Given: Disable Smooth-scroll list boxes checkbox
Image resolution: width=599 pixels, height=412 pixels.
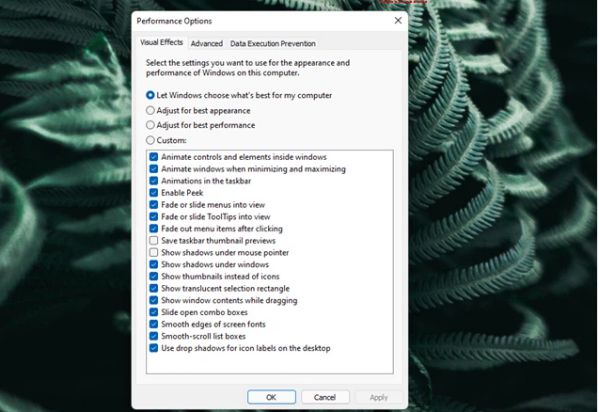Looking at the screenshot, I should [x=154, y=336].
